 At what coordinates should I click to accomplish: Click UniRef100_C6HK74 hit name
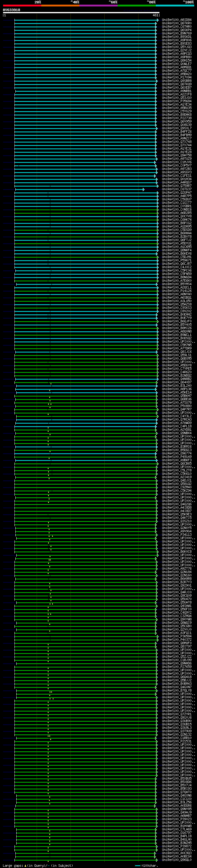[177, 220]
